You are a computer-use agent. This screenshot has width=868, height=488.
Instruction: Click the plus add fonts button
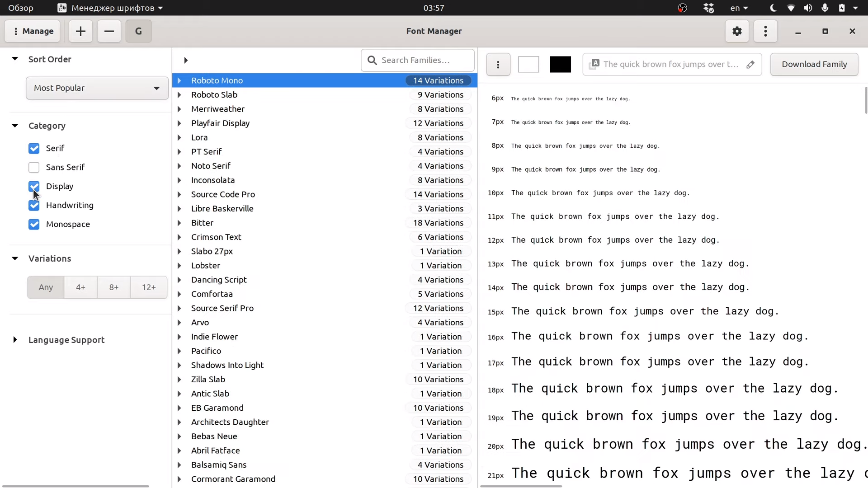click(80, 31)
